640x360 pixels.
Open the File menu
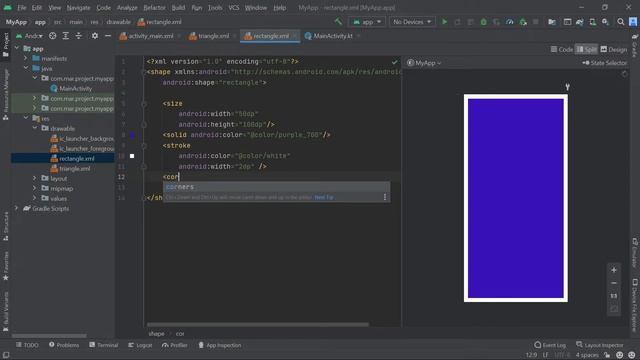tap(22, 8)
